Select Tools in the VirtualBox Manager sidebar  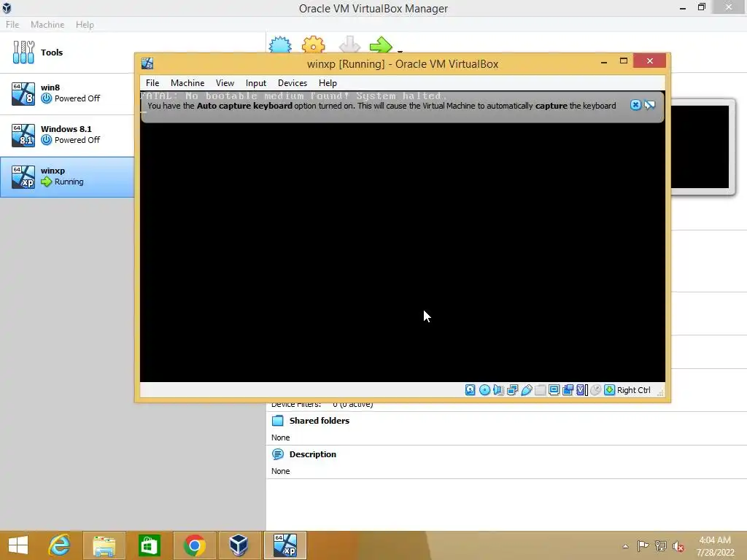(66, 52)
